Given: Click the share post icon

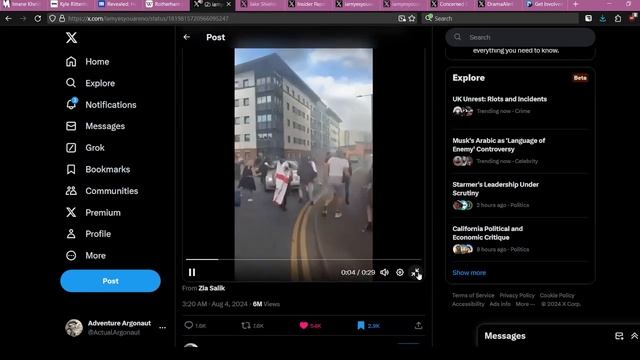Looking at the screenshot, I should (418, 325).
